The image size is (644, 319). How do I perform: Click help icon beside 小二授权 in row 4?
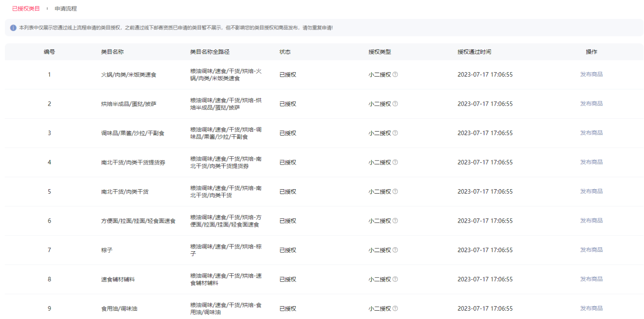pyautogui.click(x=395, y=162)
